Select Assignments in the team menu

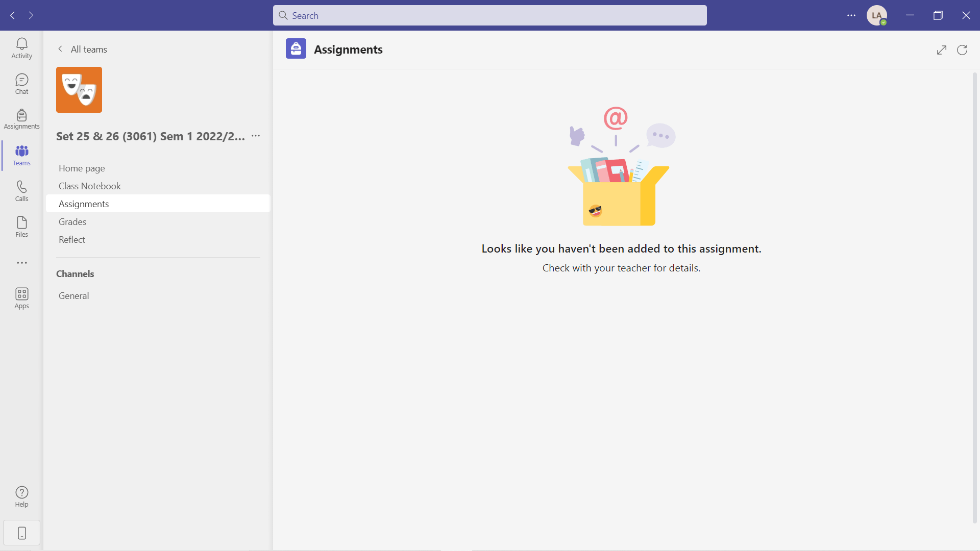158,204
